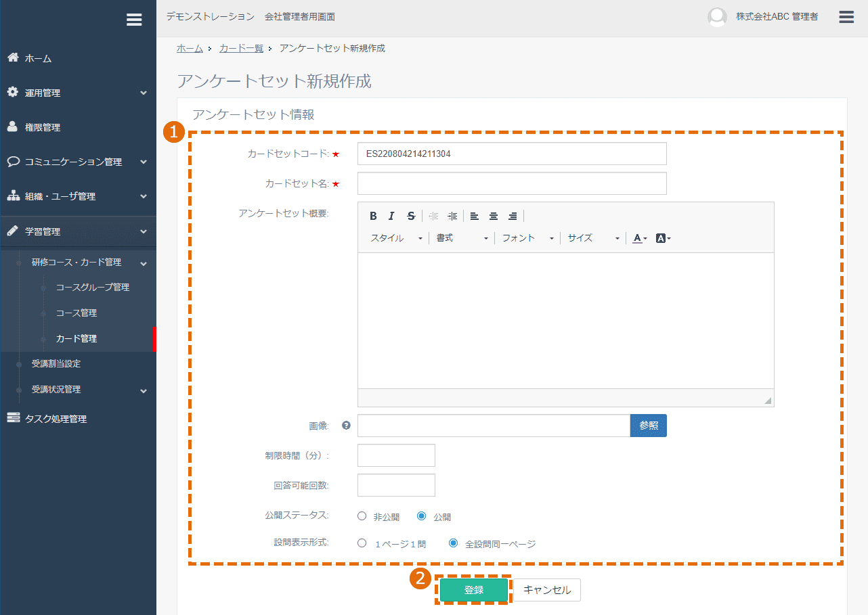This screenshot has height=615, width=868.
Task: Expand the コミュニケーション管理 chevron
Action: point(144,162)
